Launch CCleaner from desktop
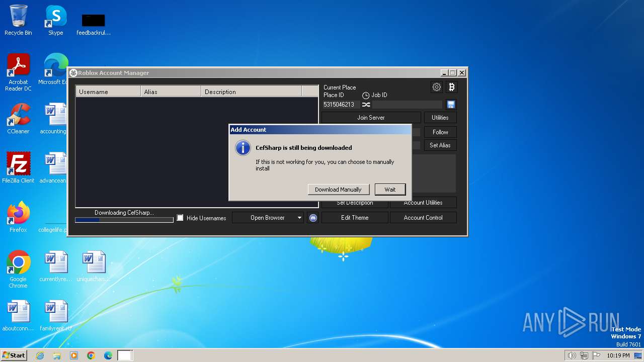The image size is (644, 362). [x=18, y=119]
